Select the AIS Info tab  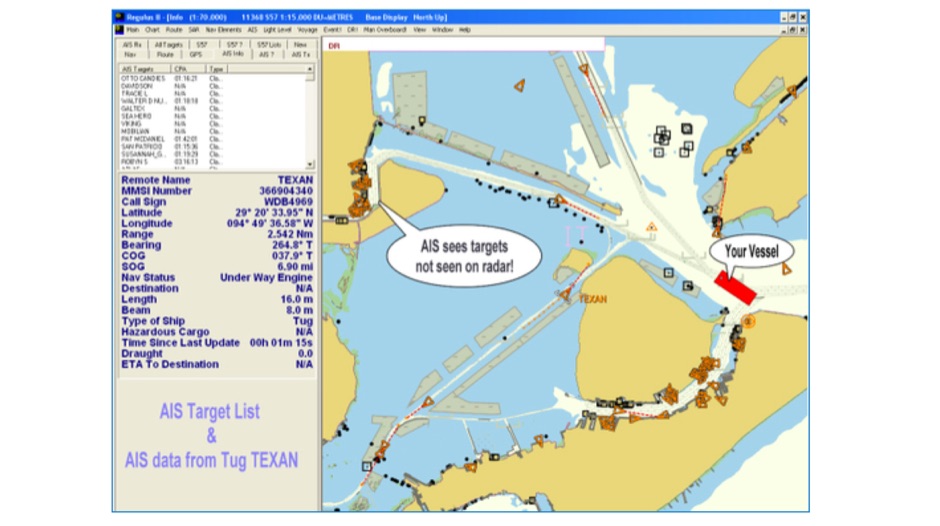point(233,54)
